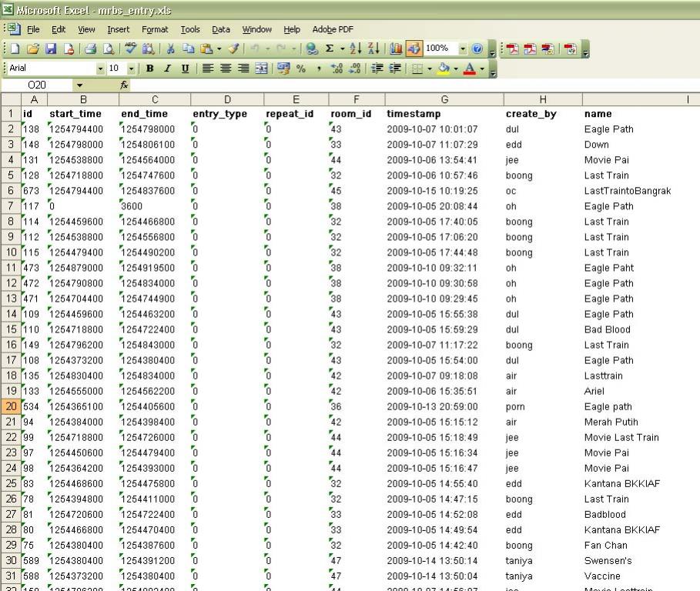Expand the 100% zoom dropdown
Image resolution: width=700 pixels, height=591 pixels.
(463, 48)
